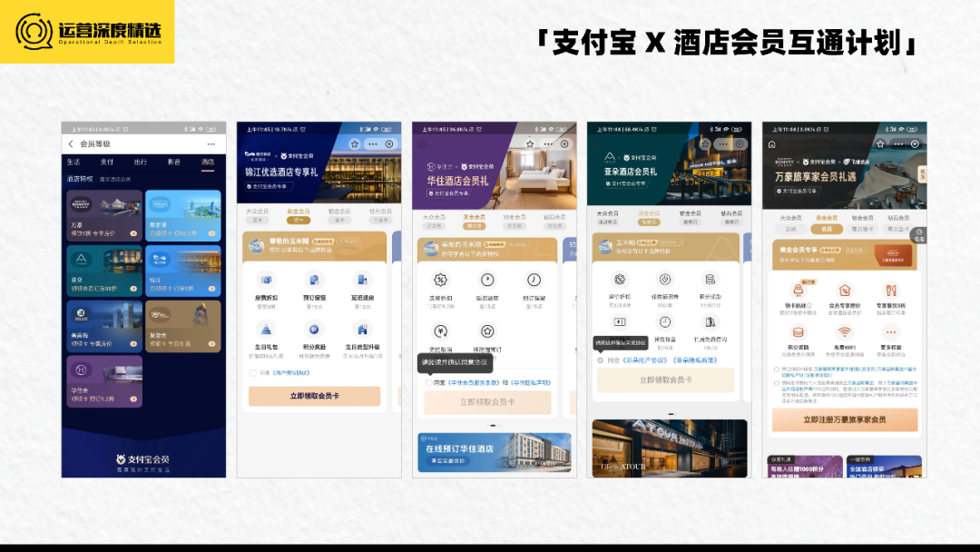The height and width of the screenshot is (552, 980).
Task: Open the three-dot menu on 会员等级 screen
Action: [211, 143]
